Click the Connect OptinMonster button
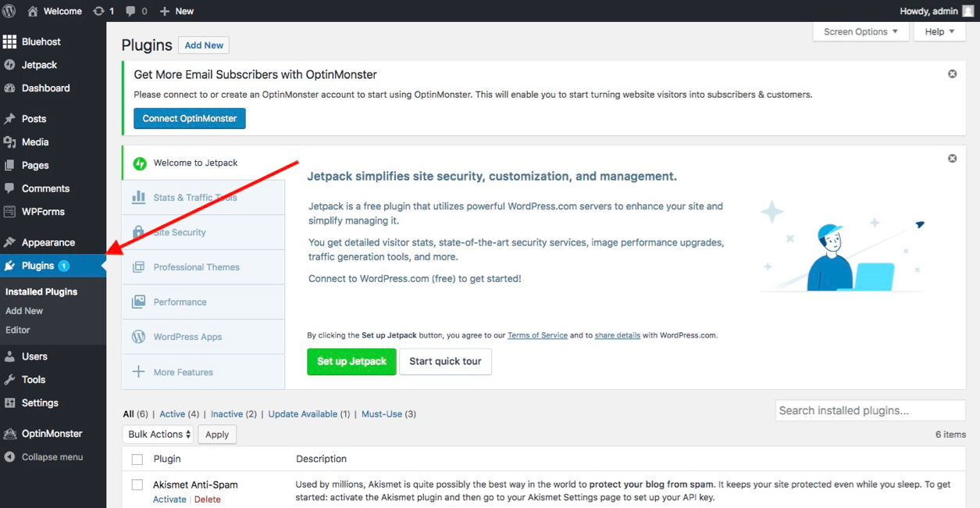This screenshot has height=508, width=980. tap(190, 119)
